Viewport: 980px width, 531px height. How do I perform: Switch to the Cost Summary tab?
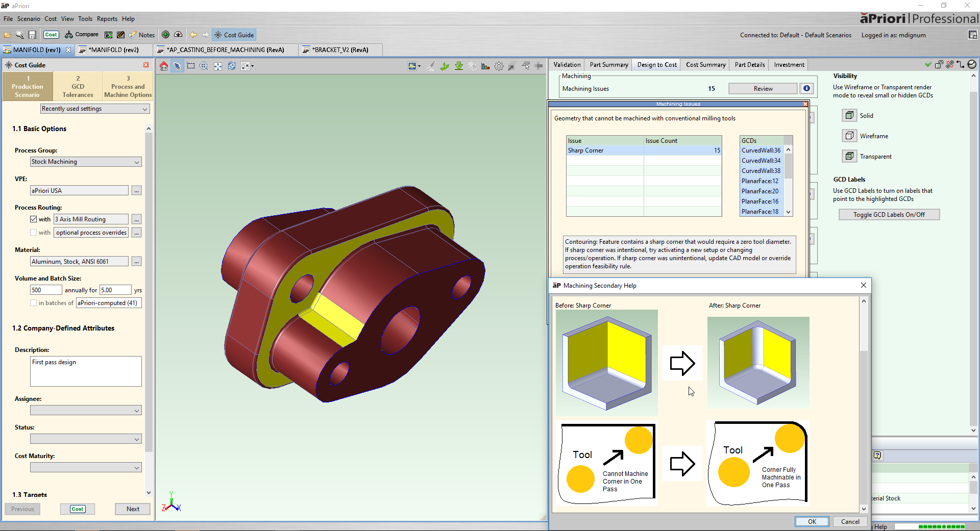click(705, 65)
